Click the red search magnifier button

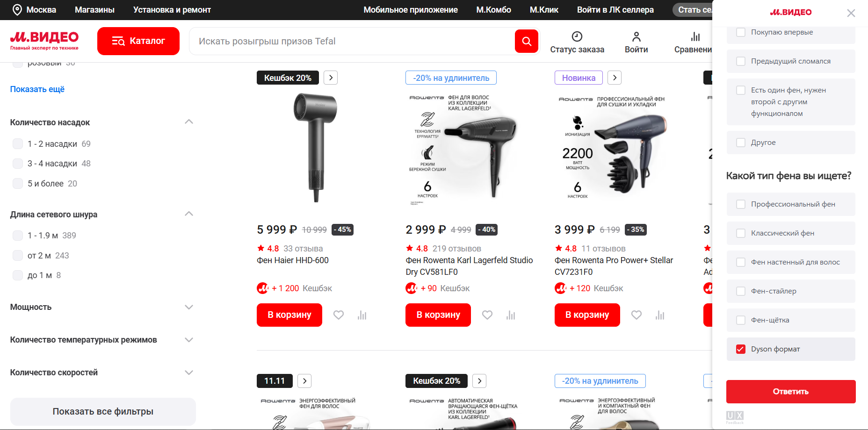click(x=526, y=41)
